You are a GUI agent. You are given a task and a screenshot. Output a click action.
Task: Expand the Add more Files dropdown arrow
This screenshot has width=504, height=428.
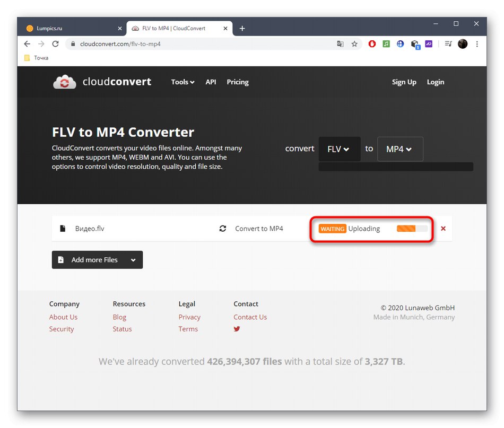point(133,260)
